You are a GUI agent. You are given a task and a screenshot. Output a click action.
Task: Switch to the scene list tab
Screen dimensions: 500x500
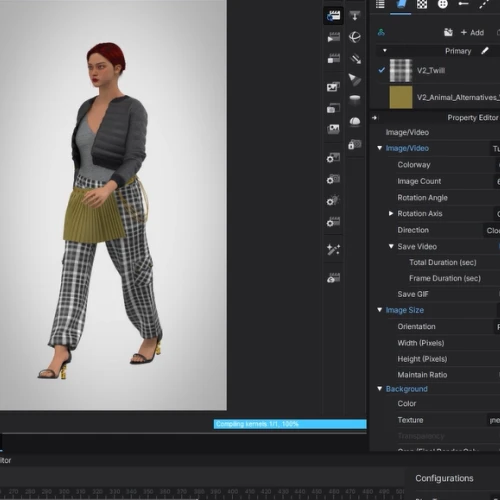click(x=380, y=4)
